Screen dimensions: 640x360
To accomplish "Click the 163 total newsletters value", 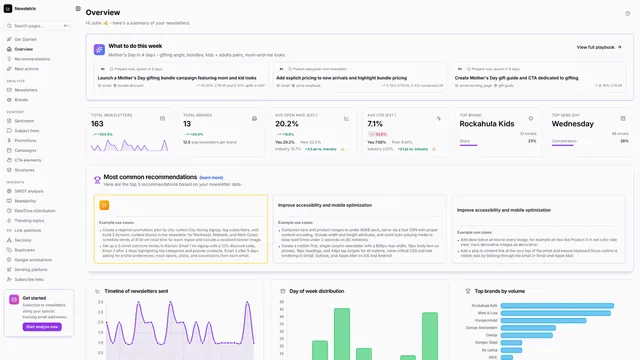I will [x=97, y=124].
